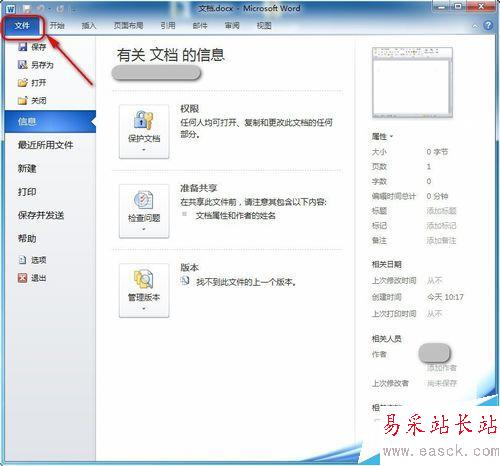This screenshot has width=500, height=466.
Task: Click the 上次修改时间 label
Action: click(394, 281)
